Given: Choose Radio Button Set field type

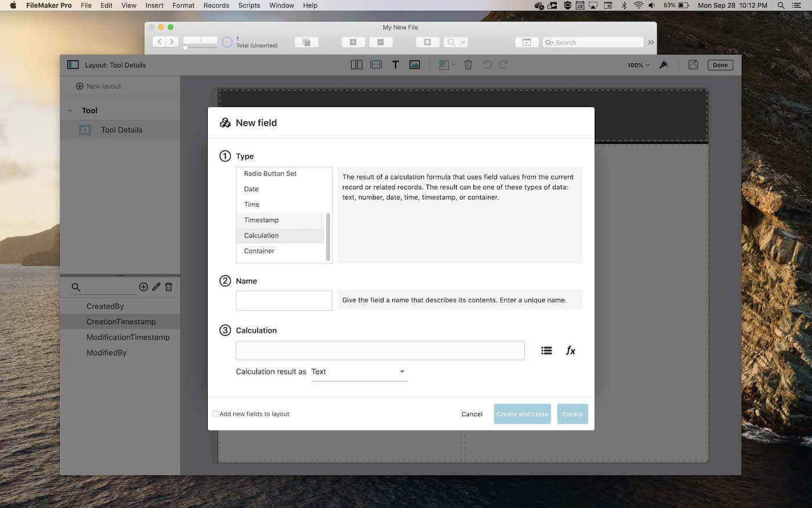Looking at the screenshot, I should (281, 174).
